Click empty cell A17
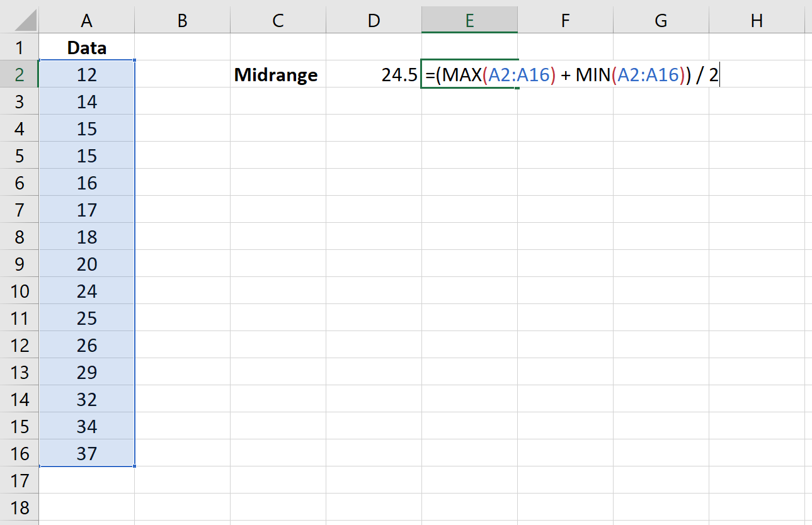 point(87,480)
